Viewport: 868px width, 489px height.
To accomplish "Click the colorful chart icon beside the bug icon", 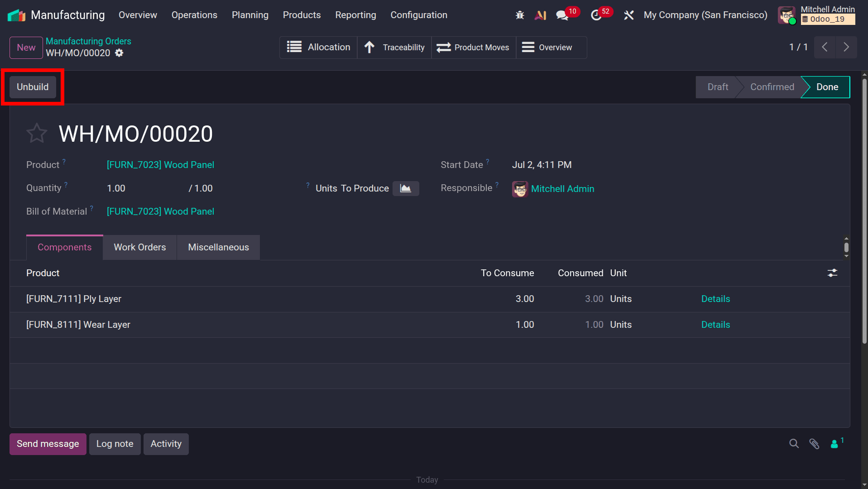I will (540, 15).
